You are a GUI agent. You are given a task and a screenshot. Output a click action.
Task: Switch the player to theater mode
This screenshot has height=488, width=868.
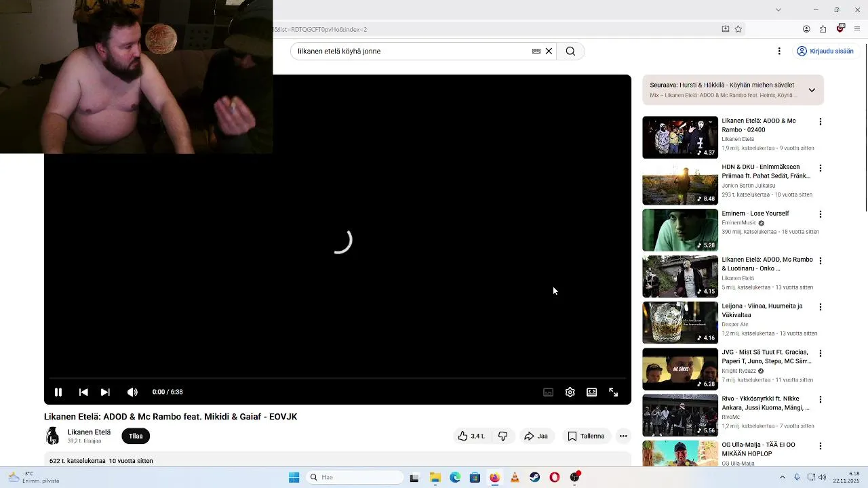[x=591, y=392]
